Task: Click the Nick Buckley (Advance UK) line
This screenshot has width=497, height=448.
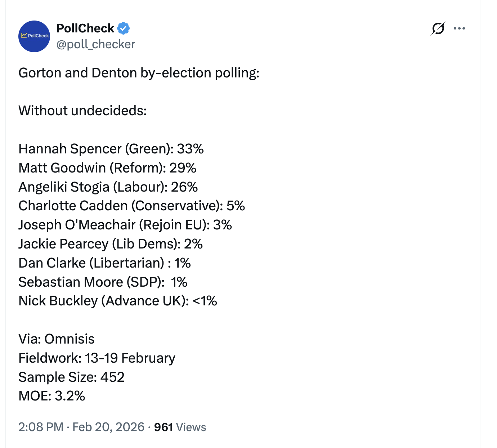Action: 118,301
